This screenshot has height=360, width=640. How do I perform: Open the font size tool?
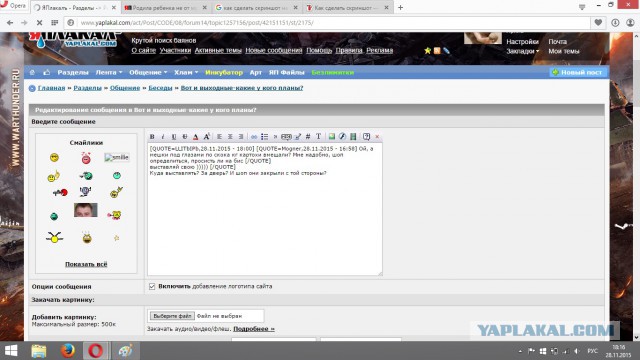point(207,137)
